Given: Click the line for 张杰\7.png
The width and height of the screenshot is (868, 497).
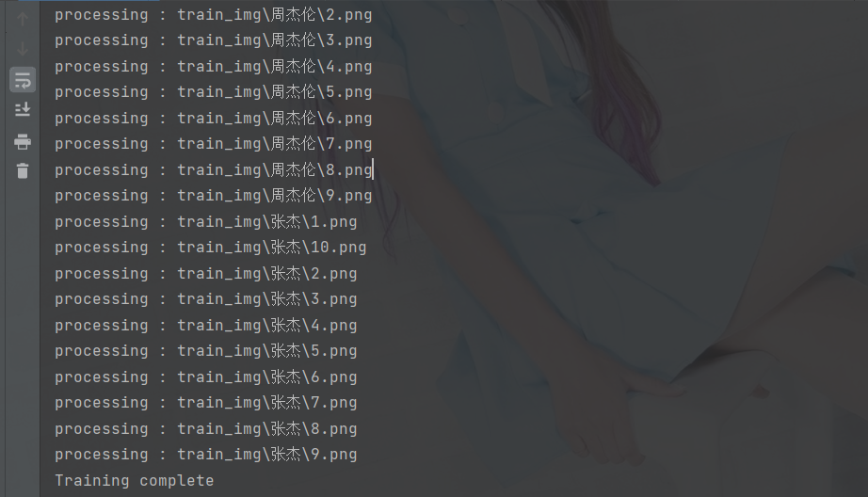Looking at the screenshot, I should tap(206, 403).
